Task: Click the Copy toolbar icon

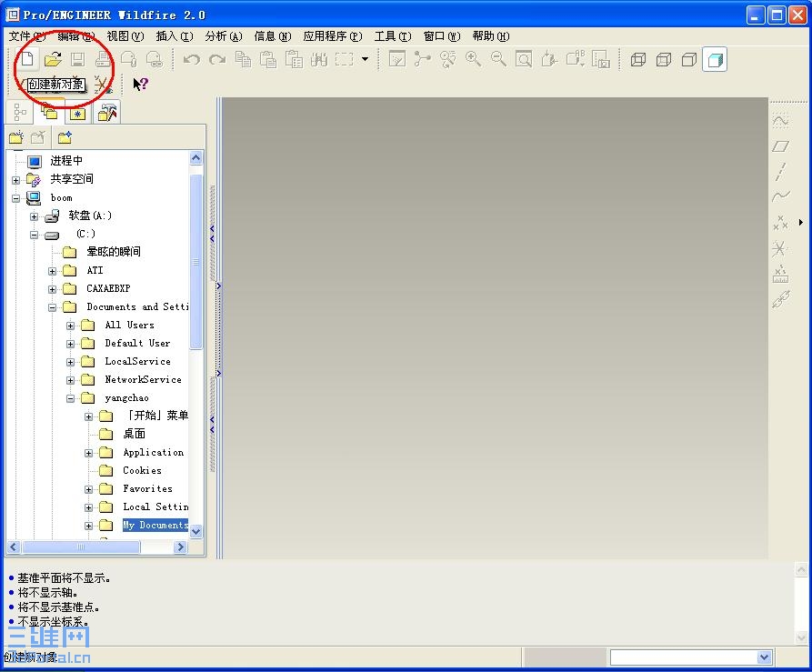Action: click(243, 59)
